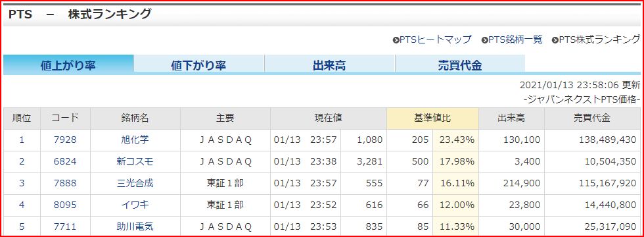Click the price difference value 205

point(420,140)
